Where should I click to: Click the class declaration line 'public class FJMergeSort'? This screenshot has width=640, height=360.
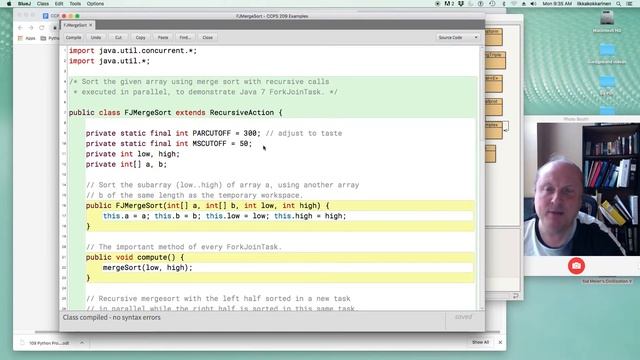(x=176, y=113)
